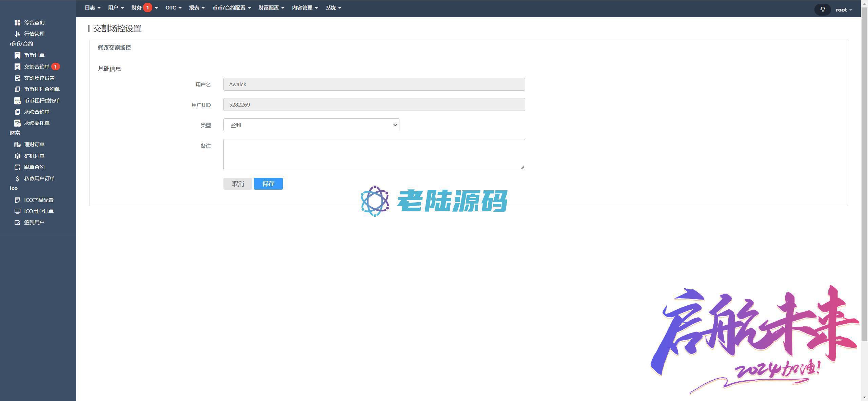The height and width of the screenshot is (401, 868).
Task: Open 交割合约单 sidebar entry
Action: click(37, 66)
